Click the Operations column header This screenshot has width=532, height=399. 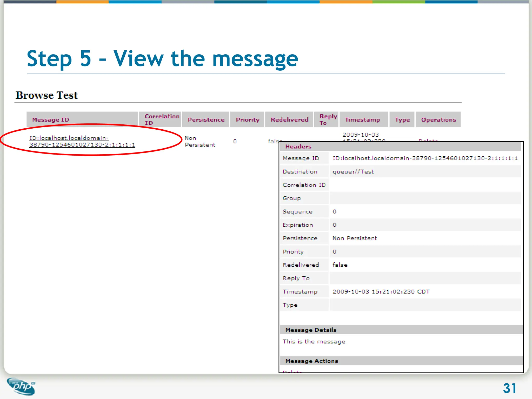coord(438,119)
